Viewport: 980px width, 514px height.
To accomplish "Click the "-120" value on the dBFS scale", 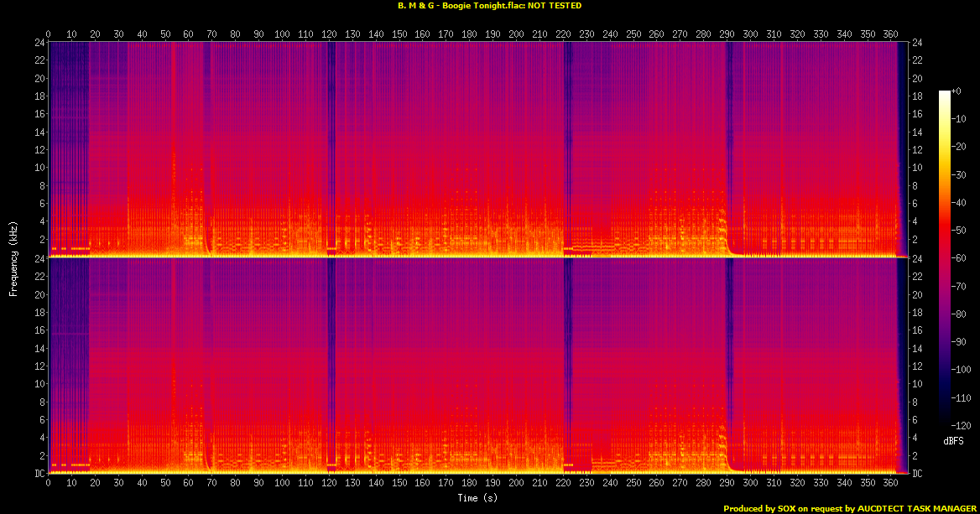I will pos(962,425).
